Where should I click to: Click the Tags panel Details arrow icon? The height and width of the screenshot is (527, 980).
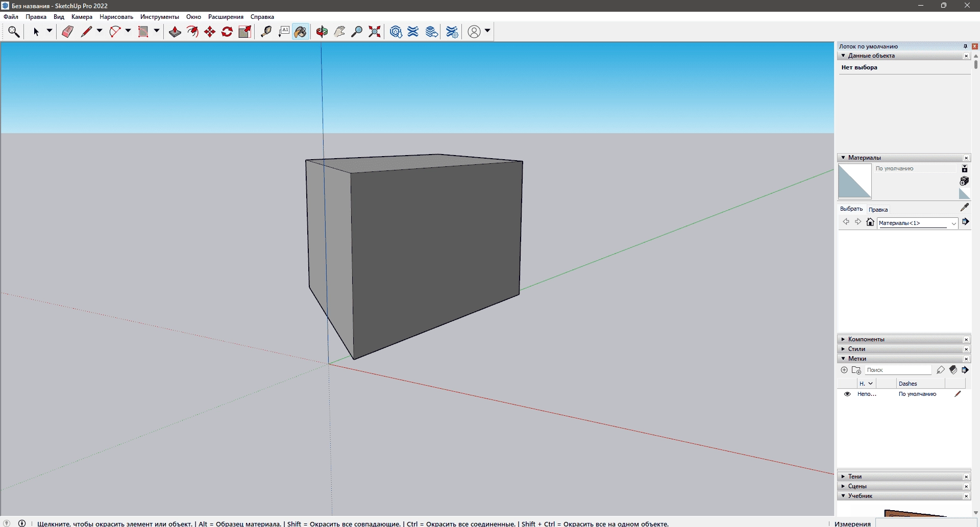[x=965, y=370]
